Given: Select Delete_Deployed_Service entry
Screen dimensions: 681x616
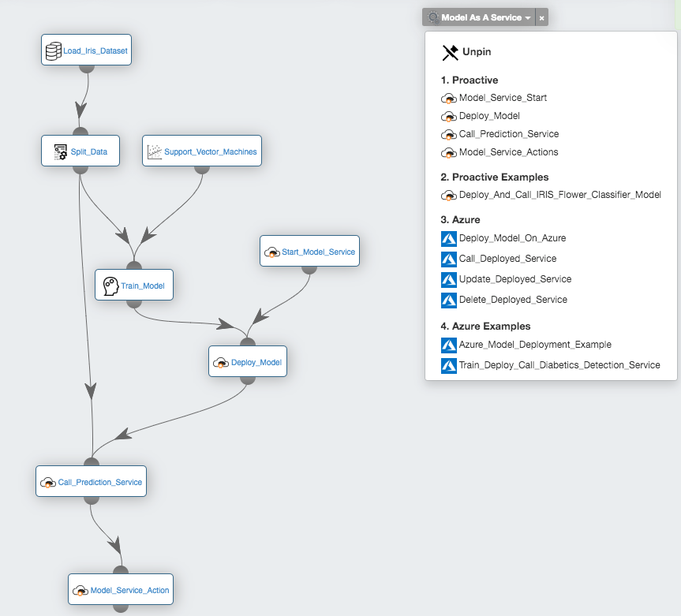Looking at the screenshot, I should coord(513,300).
